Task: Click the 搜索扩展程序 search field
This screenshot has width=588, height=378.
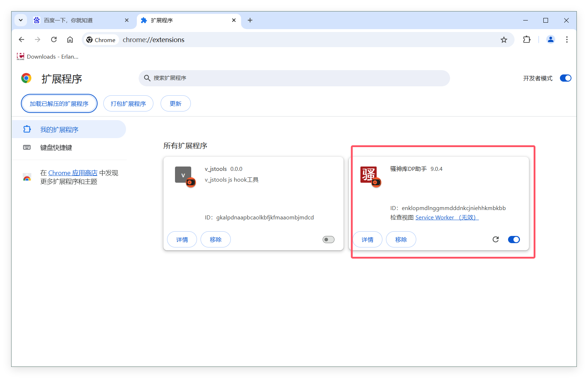Action: [294, 78]
